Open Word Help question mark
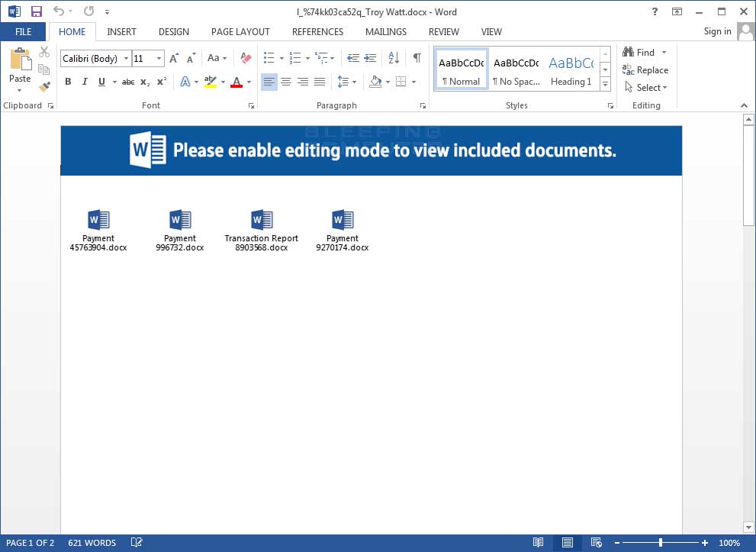Screen dimensions: 756x552 point(655,11)
